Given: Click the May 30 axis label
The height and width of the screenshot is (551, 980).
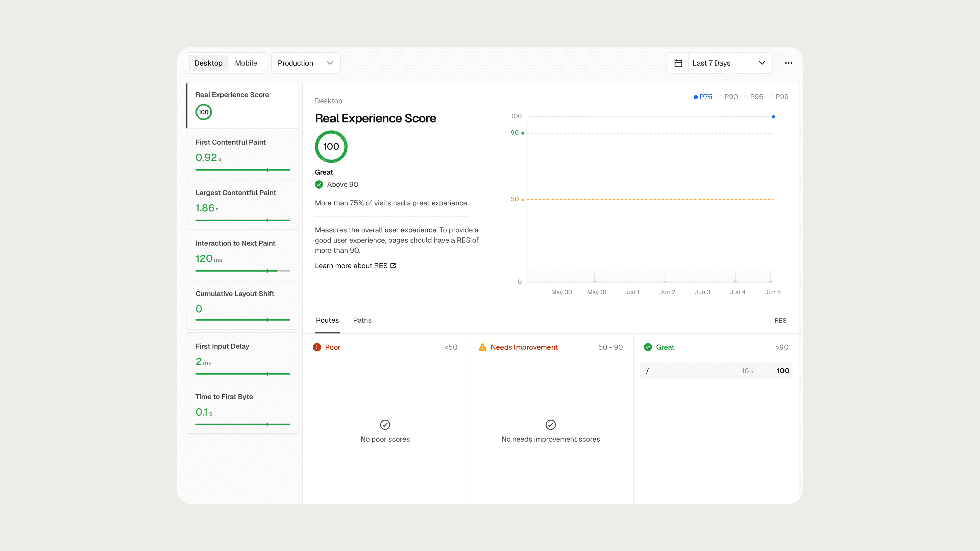Looking at the screenshot, I should point(561,292).
